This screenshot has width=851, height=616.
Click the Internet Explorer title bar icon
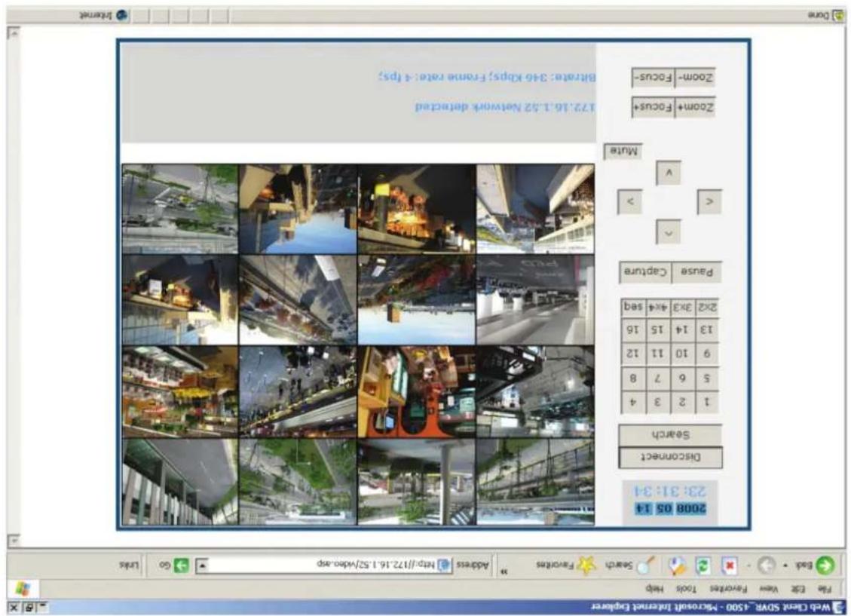point(838,607)
